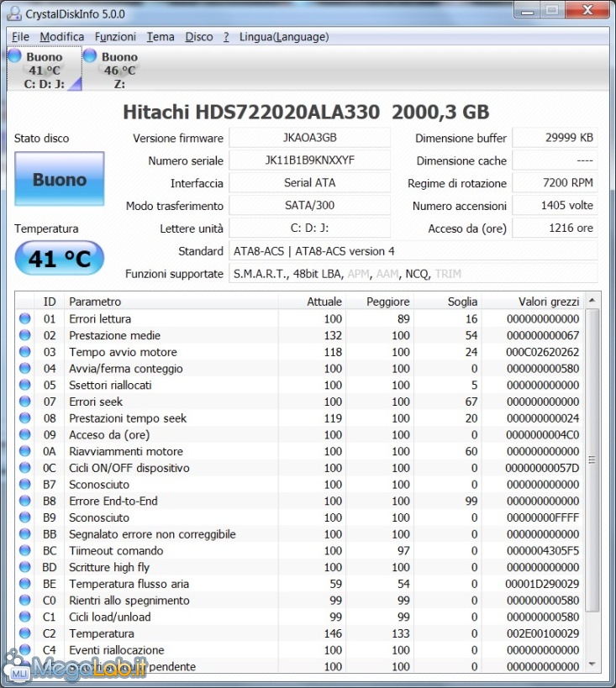Click the raw value 000C02620262
This screenshot has width=616, height=688.
click(x=542, y=352)
